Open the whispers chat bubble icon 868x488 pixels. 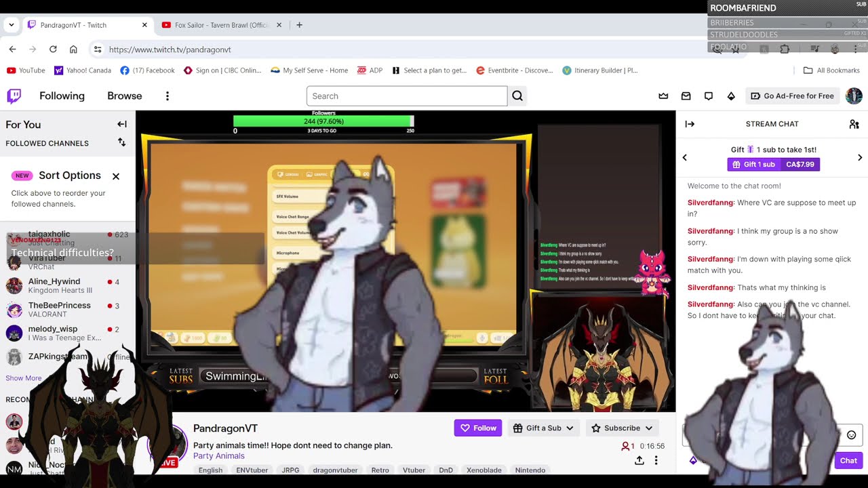(709, 96)
